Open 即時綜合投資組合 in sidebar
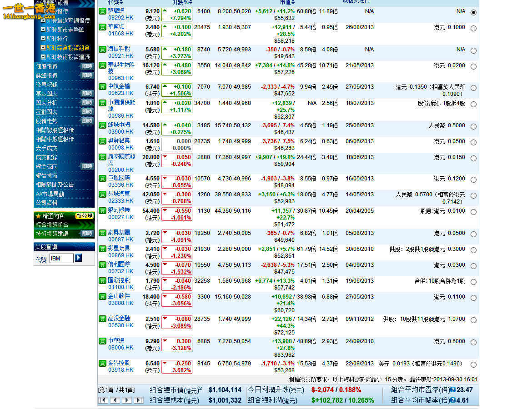532x409 pixels. [x=68, y=48]
